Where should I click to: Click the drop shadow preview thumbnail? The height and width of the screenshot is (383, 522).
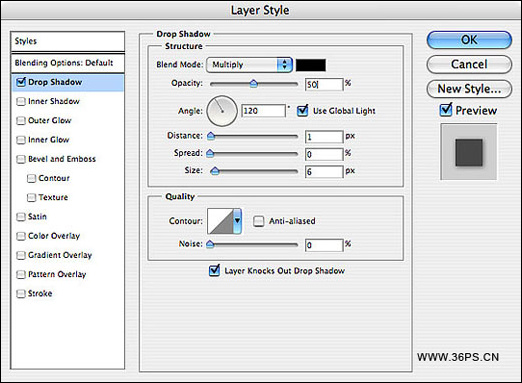point(469,152)
